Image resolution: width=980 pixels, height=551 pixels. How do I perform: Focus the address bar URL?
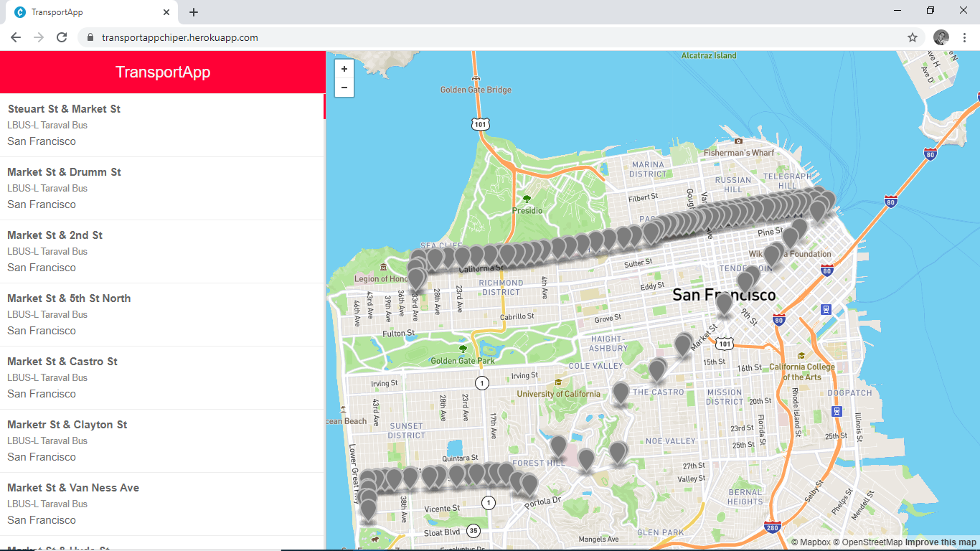[x=179, y=37]
